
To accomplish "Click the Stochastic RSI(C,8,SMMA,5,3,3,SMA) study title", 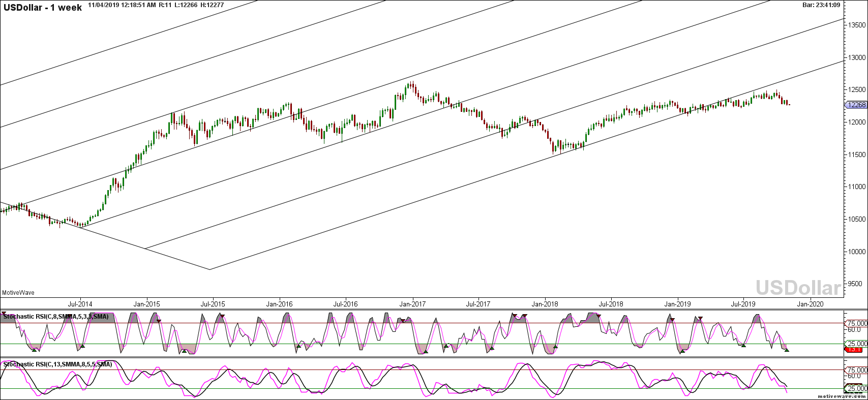I will coord(56,317).
